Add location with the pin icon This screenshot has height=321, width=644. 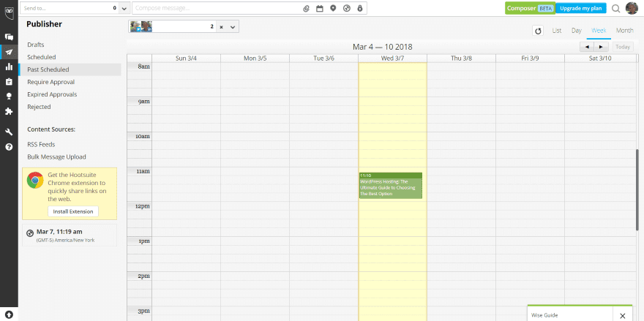pos(333,8)
